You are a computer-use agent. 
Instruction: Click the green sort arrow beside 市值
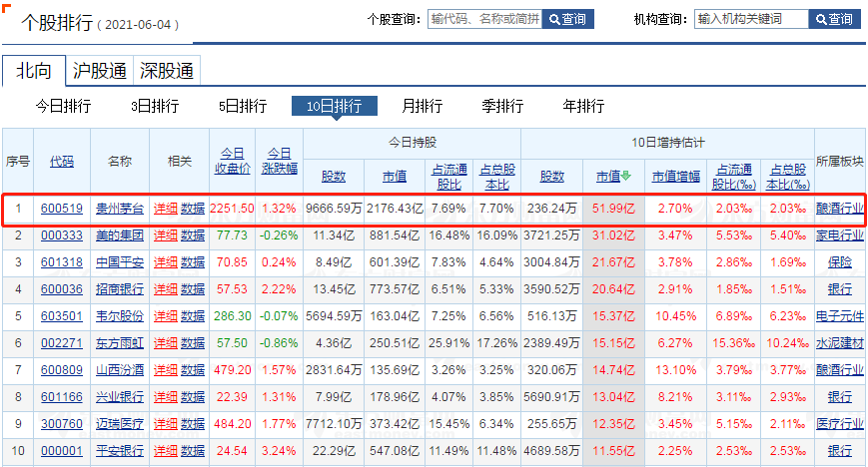(626, 176)
